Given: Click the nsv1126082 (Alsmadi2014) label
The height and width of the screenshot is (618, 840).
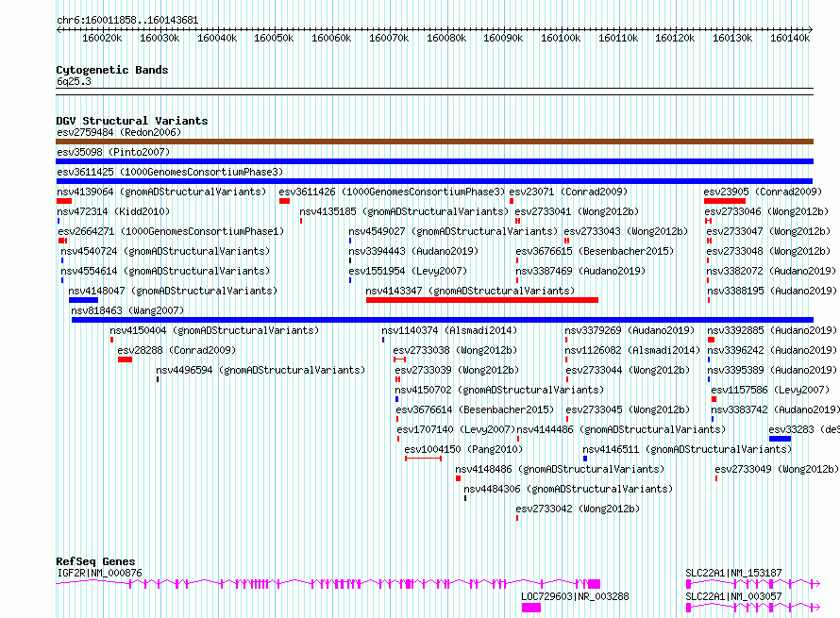Looking at the screenshot, I should point(632,350).
